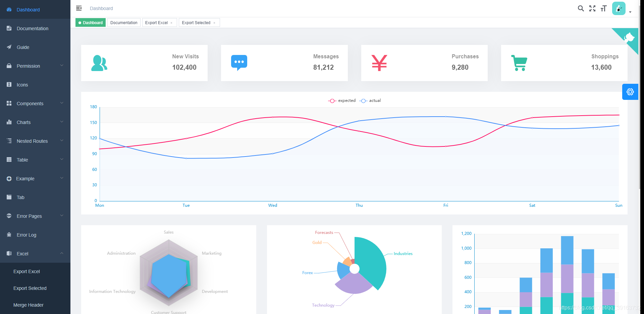Open the font size selector icon
Screen dimensions: 644x314
pyautogui.click(x=604, y=8)
